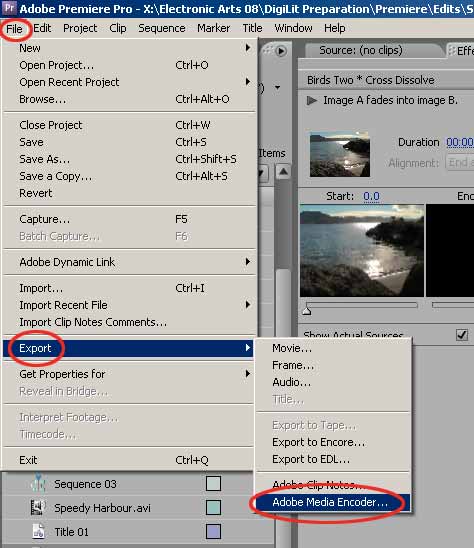Edit the Start value 0.0
The image size is (474, 548).
[371, 196]
